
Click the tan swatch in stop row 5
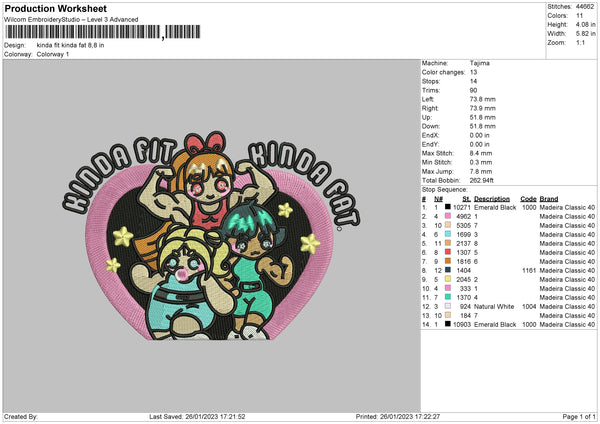(447, 243)
